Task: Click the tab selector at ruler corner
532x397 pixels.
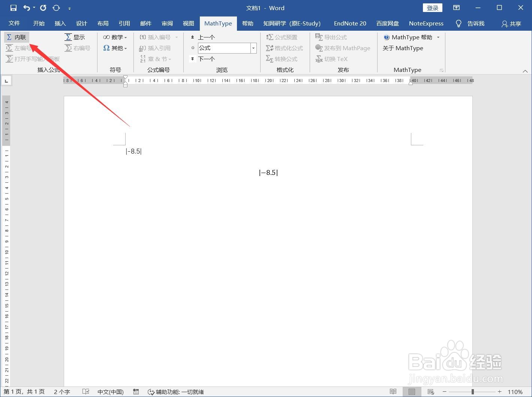Action: (6, 81)
